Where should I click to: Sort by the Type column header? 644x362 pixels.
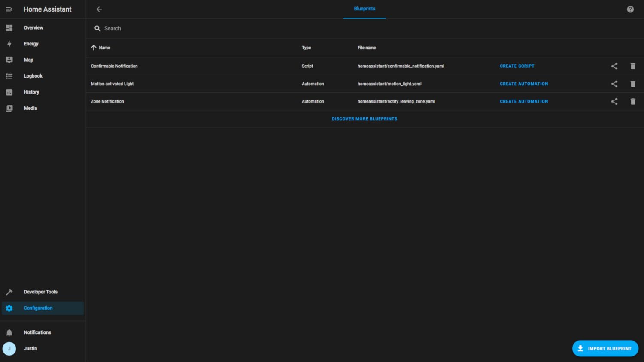click(306, 48)
